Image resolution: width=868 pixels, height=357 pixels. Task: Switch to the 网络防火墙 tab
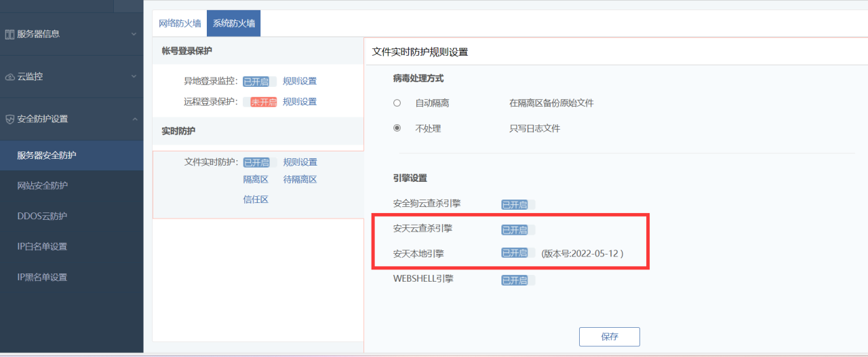click(180, 23)
